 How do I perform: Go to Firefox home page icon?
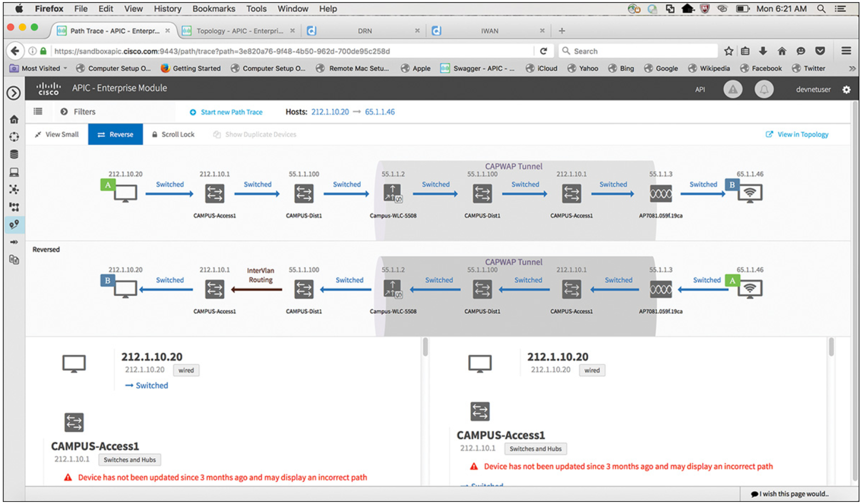point(781,51)
